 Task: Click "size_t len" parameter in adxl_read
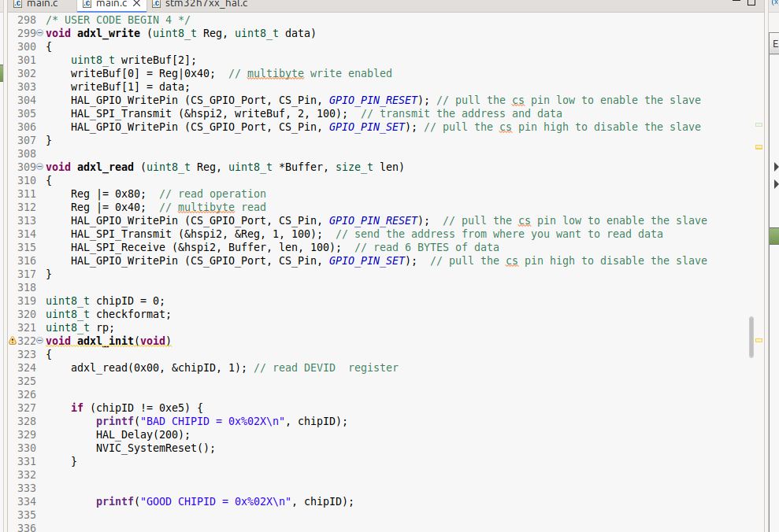tap(366, 168)
